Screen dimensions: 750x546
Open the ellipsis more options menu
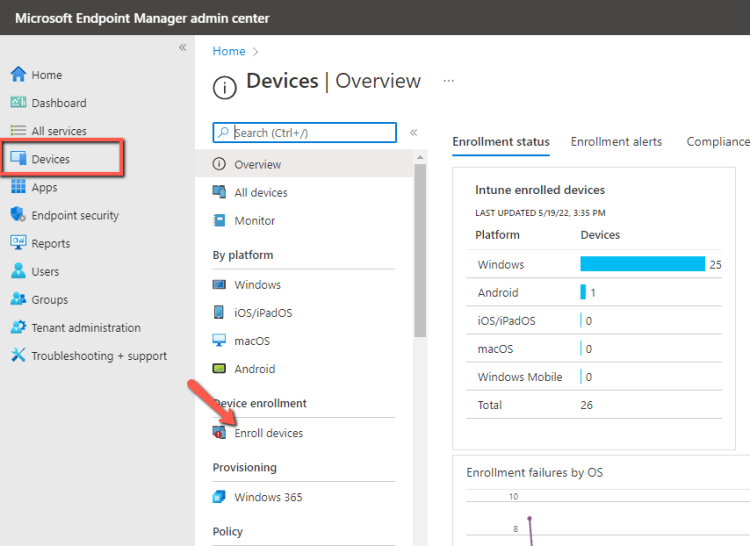(x=449, y=81)
